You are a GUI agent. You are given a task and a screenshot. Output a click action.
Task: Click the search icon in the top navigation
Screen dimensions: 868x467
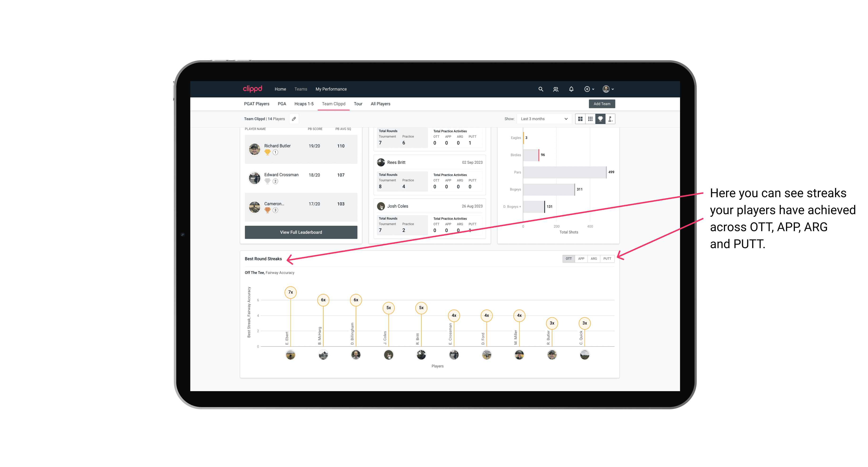[x=540, y=89]
